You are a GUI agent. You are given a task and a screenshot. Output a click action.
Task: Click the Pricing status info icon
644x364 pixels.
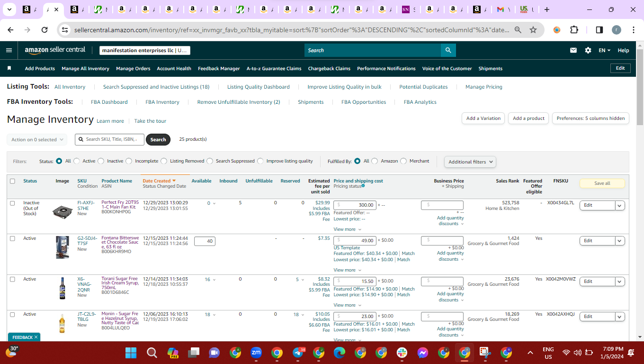click(363, 186)
